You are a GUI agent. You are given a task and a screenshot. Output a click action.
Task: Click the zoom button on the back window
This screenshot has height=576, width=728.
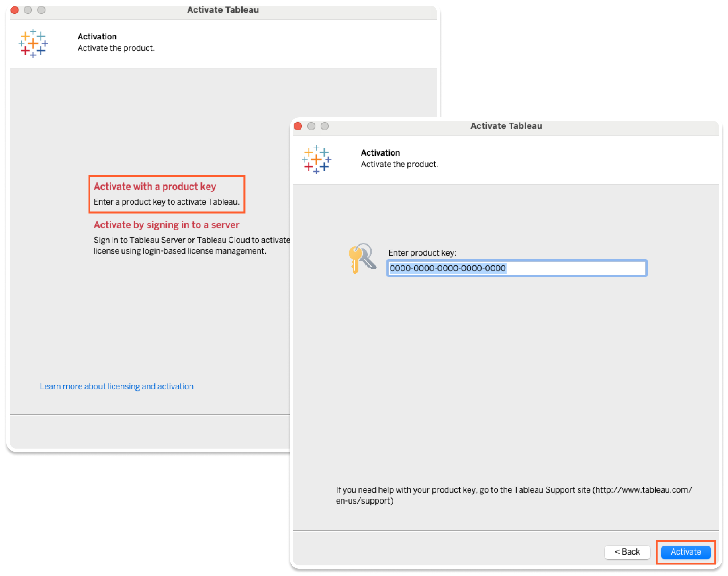[41, 10]
